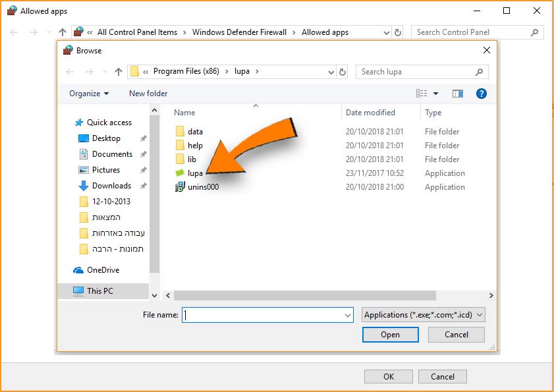Select the unins000 application file

point(202,187)
